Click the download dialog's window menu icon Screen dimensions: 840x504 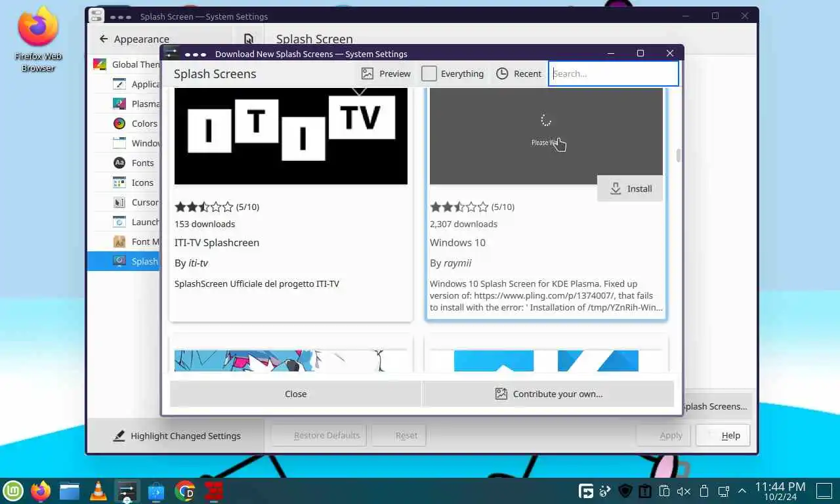tap(171, 54)
